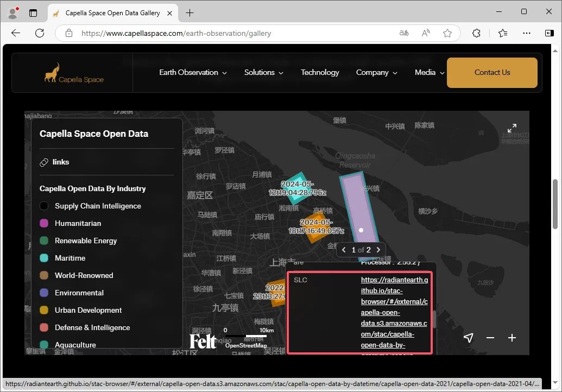This screenshot has height=392, width=562.
Task: Expand the Company dropdown menu
Action: tap(376, 72)
